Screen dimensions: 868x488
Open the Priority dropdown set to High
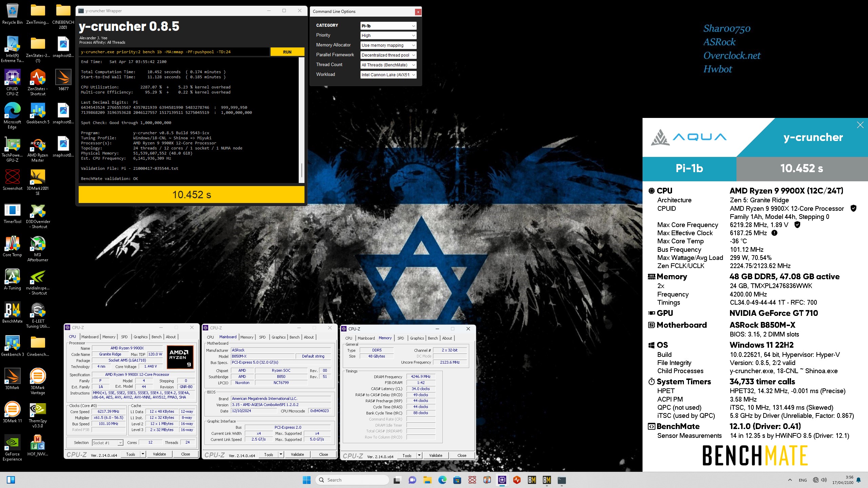click(388, 36)
